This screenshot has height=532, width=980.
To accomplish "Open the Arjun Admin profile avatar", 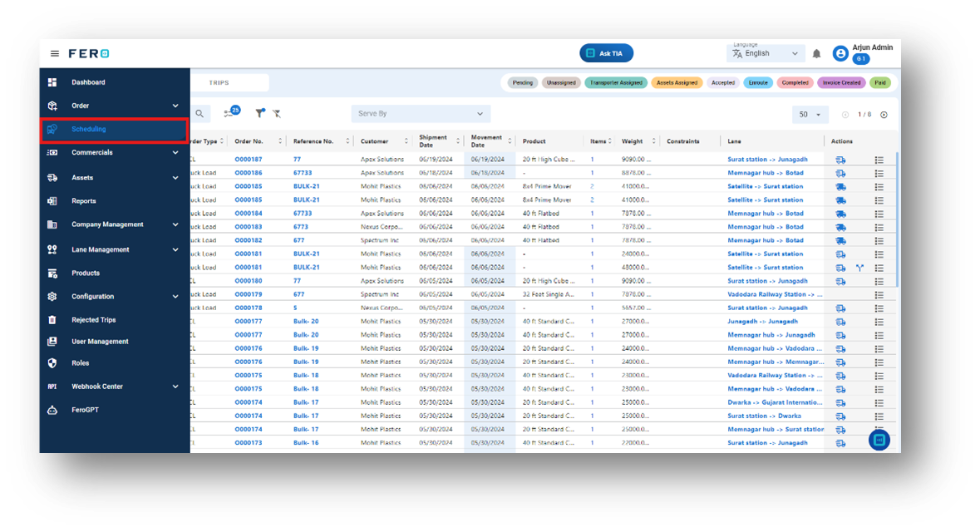I will [x=840, y=54].
